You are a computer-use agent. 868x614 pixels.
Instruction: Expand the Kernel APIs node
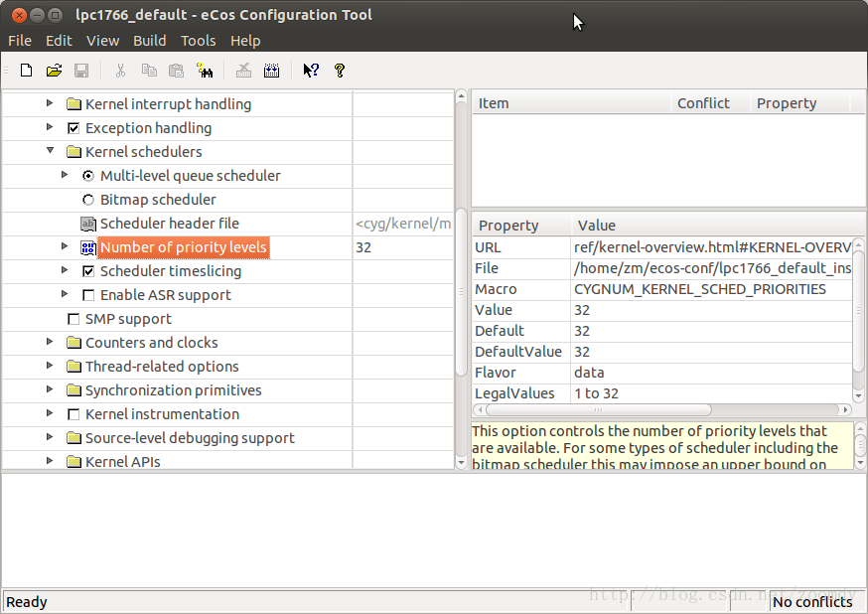coord(50,460)
